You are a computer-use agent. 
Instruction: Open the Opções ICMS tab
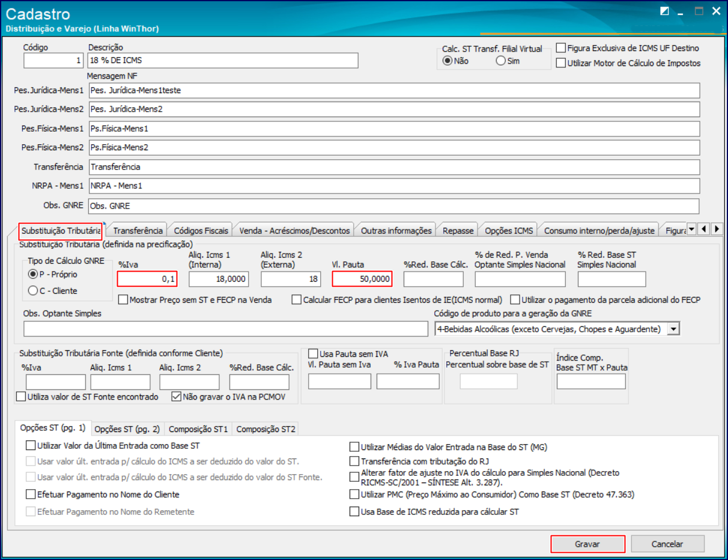(508, 230)
